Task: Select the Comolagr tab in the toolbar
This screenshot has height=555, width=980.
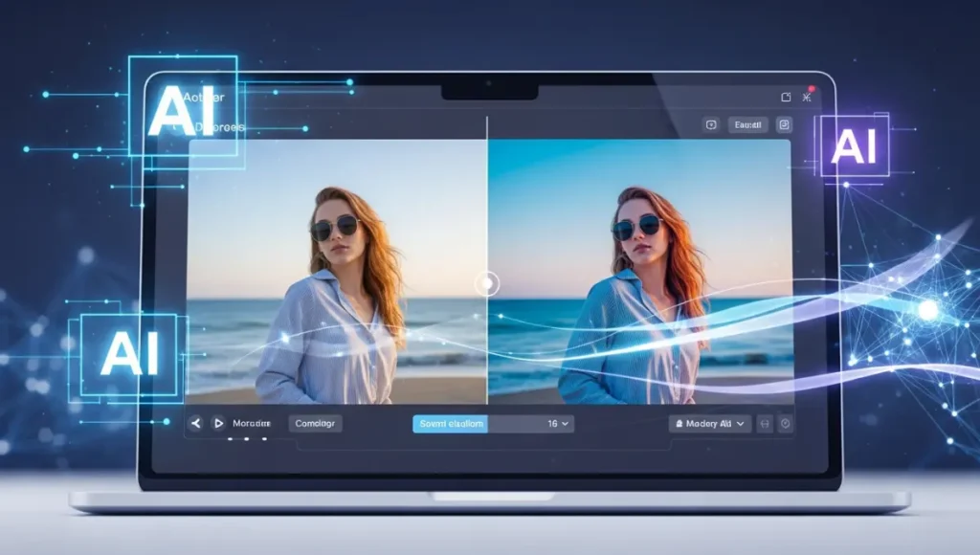Action: pyautogui.click(x=315, y=423)
